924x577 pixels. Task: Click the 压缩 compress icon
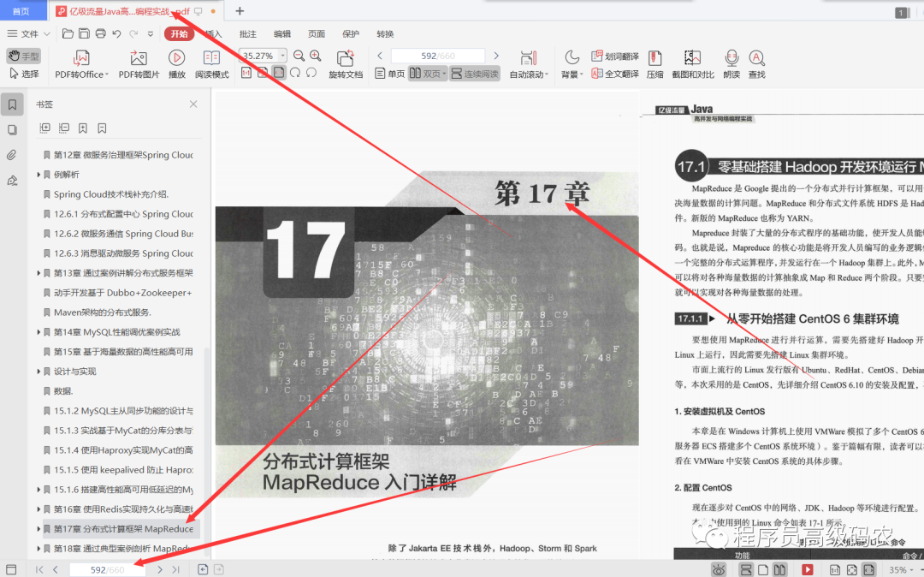[x=654, y=57]
